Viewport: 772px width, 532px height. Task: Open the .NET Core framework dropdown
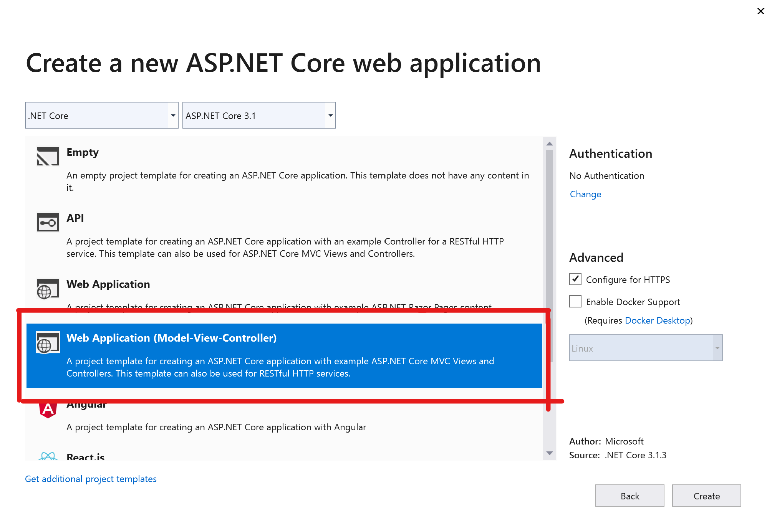coord(102,115)
